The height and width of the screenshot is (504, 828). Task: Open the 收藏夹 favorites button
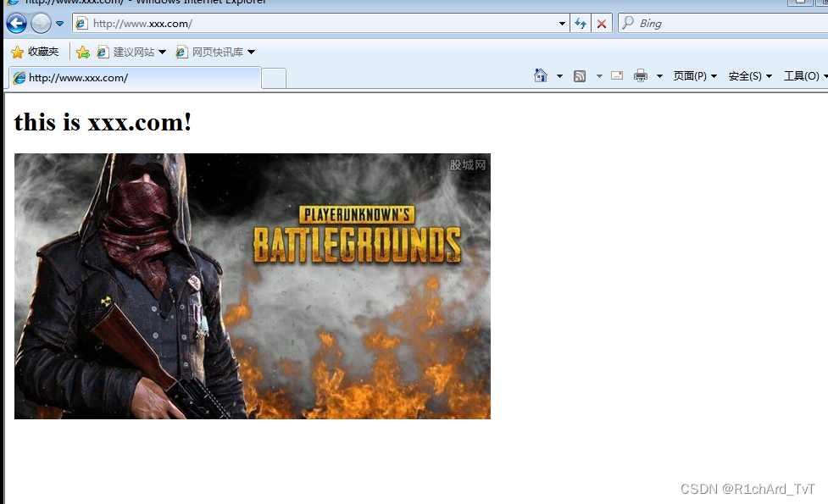(x=35, y=52)
